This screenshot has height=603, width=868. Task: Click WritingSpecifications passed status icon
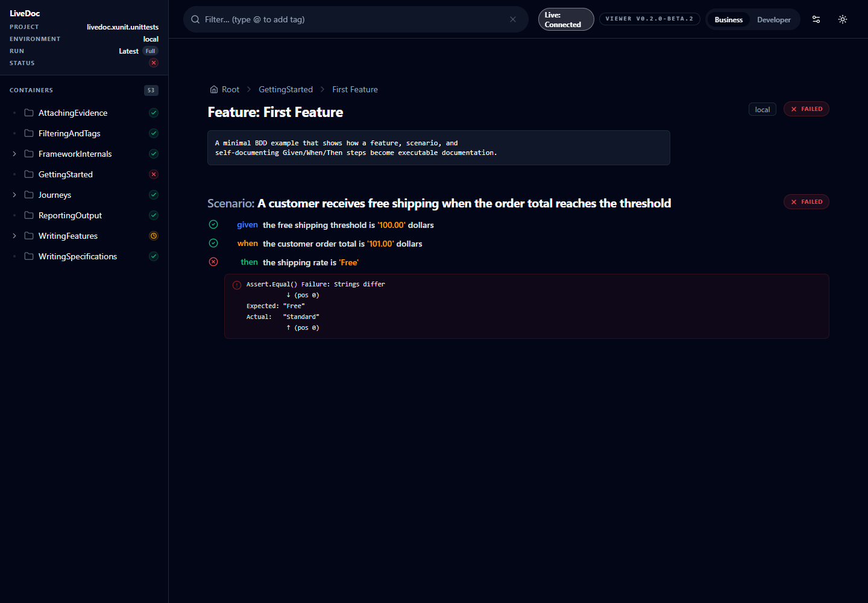pos(154,256)
